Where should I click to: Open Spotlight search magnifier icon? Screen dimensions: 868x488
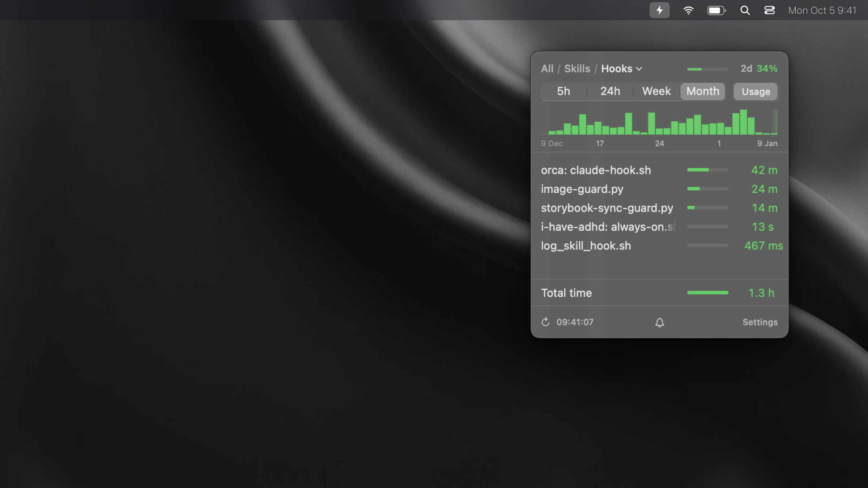coord(745,10)
